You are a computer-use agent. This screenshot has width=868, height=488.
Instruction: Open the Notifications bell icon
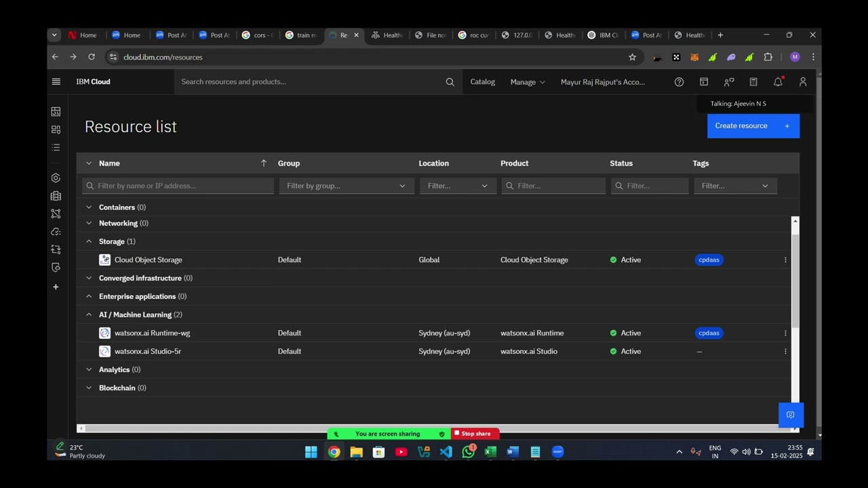[x=778, y=82]
